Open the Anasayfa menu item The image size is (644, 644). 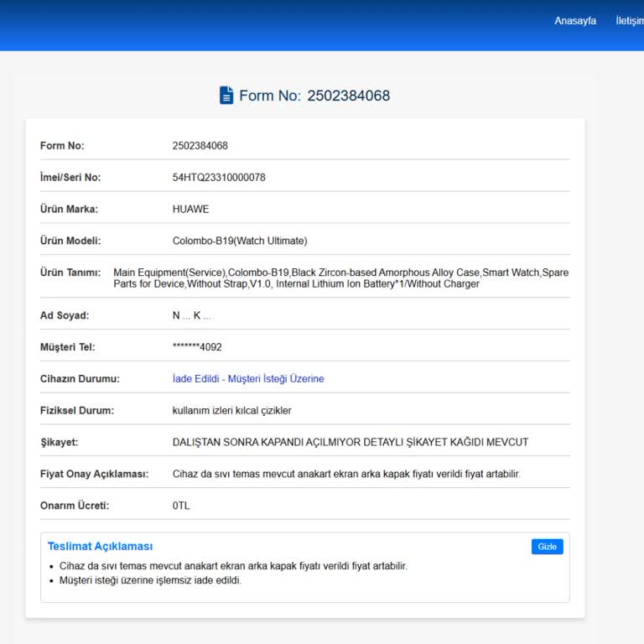574,21
